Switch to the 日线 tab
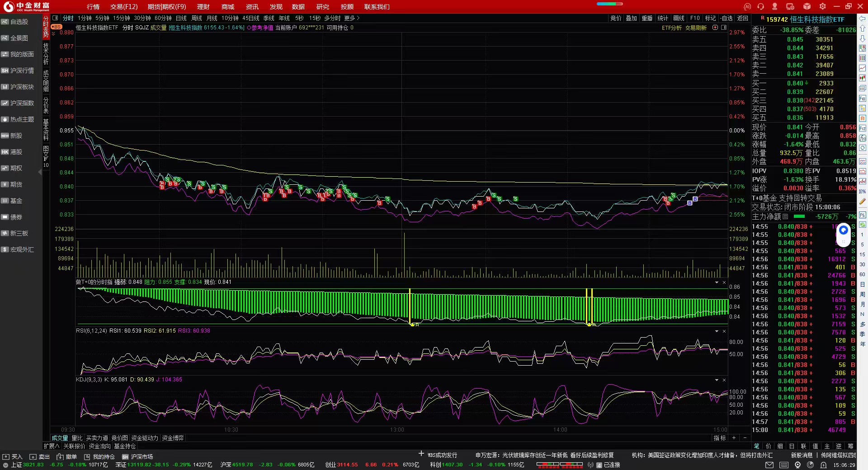 tap(181, 18)
